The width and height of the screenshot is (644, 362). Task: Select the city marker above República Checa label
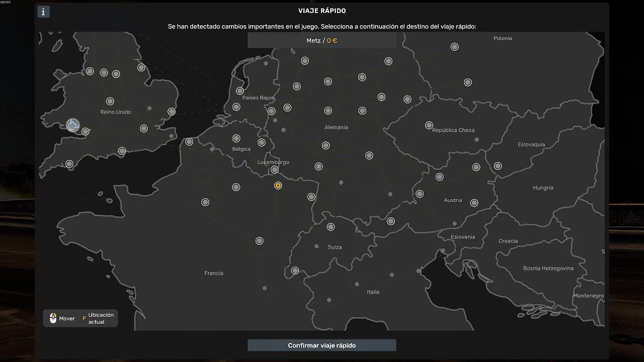[429, 125]
